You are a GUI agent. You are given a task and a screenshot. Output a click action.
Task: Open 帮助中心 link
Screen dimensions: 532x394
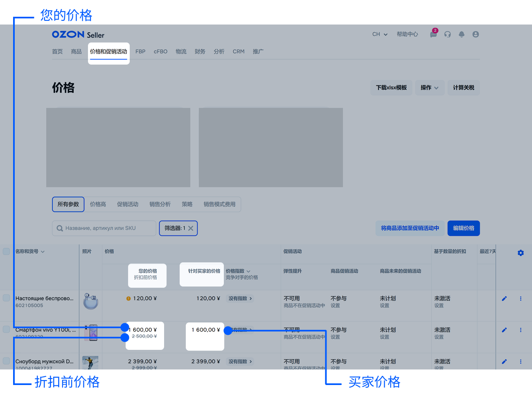click(x=407, y=34)
